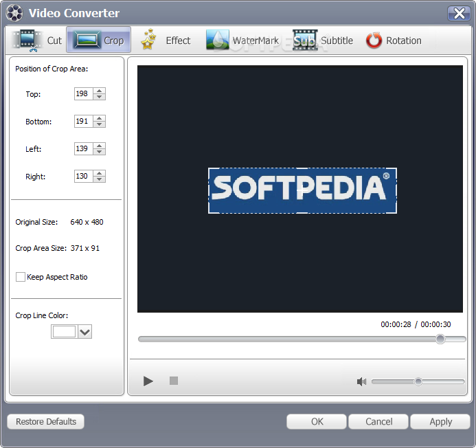Image resolution: width=476 pixels, height=448 pixels.
Task: Open the Crop Line Color dropdown arrow
Action: [85, 332]
